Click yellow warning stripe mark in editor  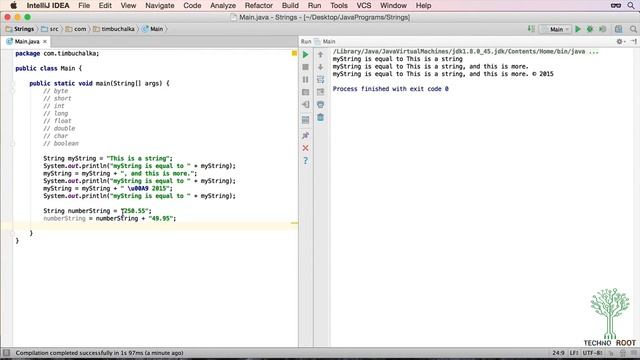point(294,223)
